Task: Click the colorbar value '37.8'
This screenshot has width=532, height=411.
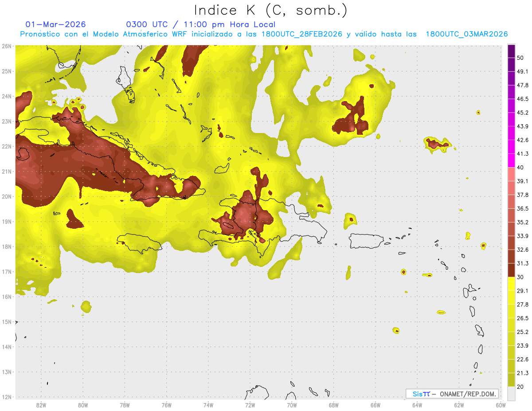Action: coord(522,195)
